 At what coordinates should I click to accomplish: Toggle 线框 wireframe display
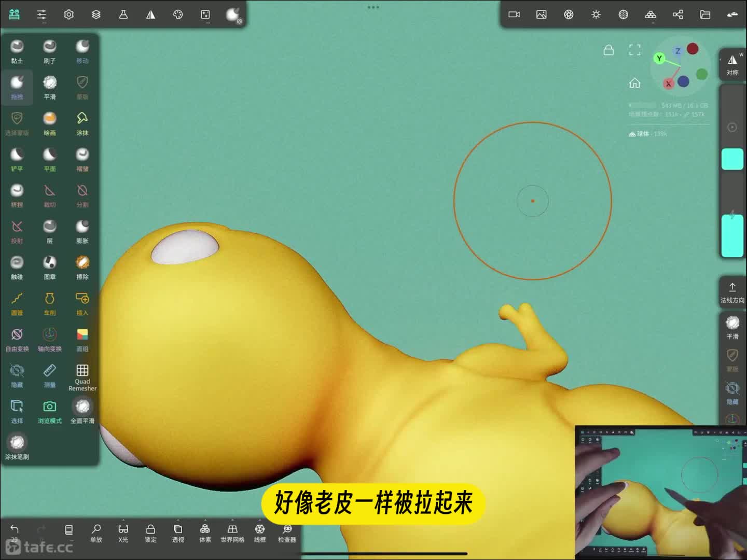[260, 533]
